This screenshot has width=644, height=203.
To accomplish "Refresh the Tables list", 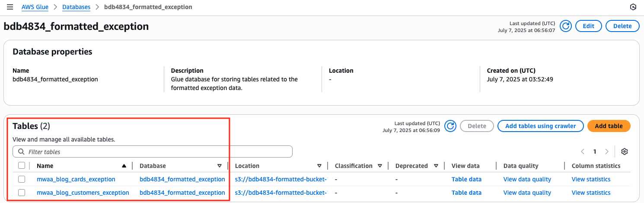I will pos(450,126).
